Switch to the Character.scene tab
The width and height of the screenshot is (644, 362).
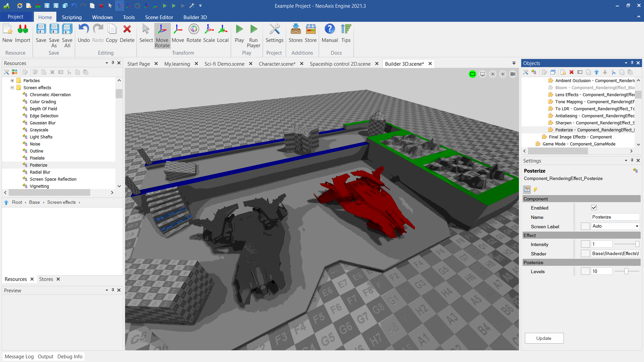(277, 64)
